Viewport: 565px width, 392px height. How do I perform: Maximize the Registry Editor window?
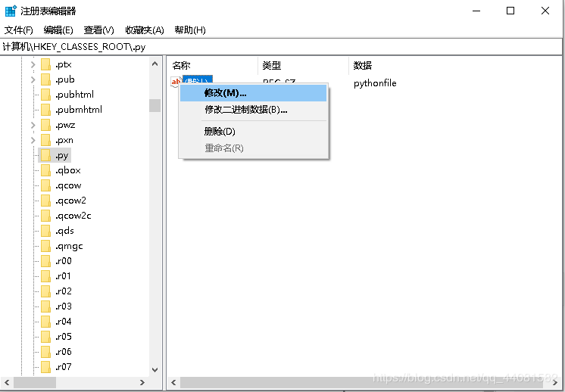pos(510,11)
